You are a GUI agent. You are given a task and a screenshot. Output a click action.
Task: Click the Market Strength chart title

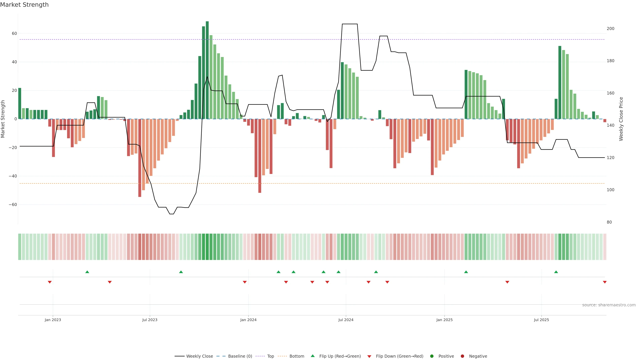coord(24,5)
